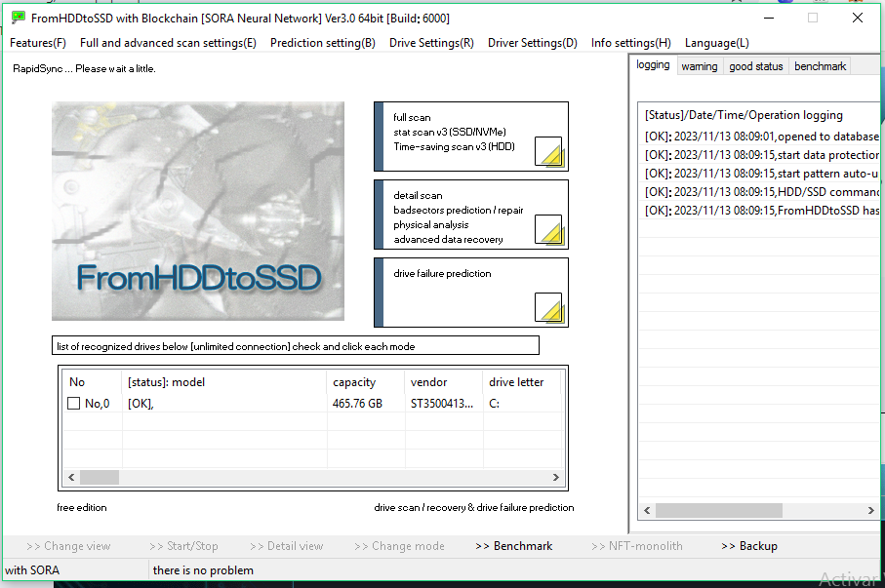
Task: Click the >> Change mode button
Action: tap(400, 546)
